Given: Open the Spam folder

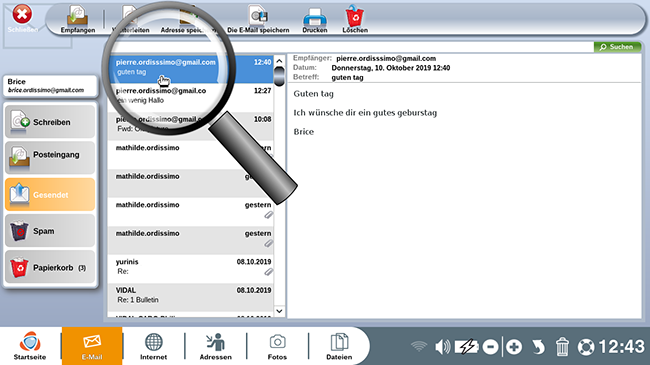Looking at the screenshot, I should pos(50,231).
